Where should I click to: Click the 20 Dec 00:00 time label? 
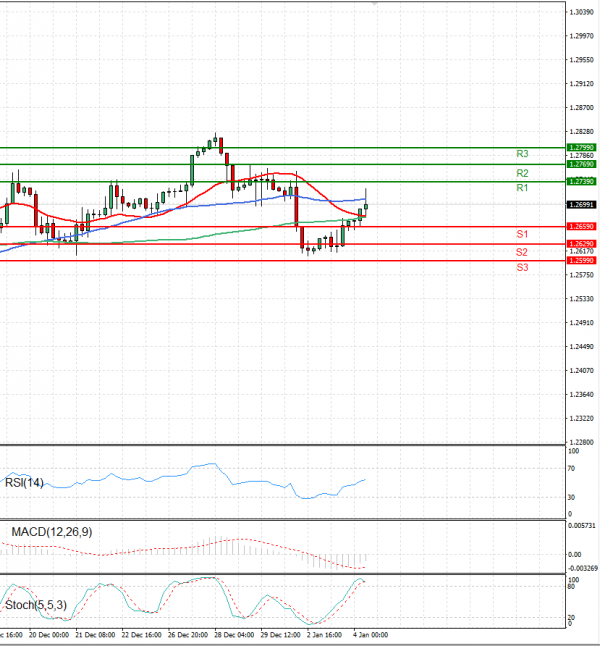(x=49, y=635)
